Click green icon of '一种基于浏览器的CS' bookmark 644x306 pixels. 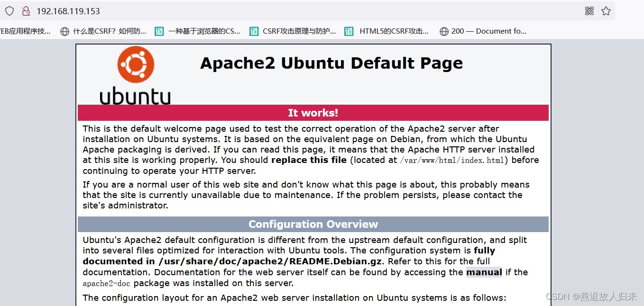click(159, 31)
